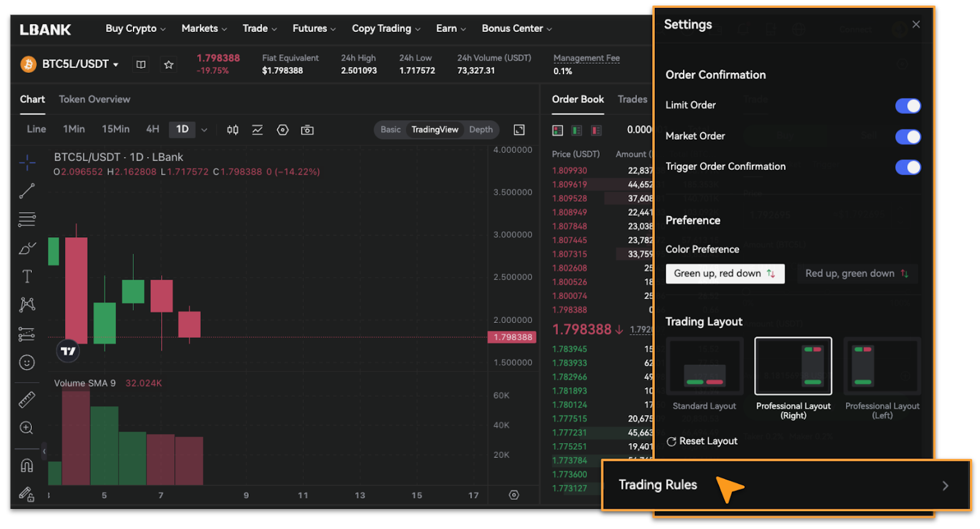Viewport: 980px width, 529px height.
Task: Switch to Line chart view
Action: click(36, 129)
